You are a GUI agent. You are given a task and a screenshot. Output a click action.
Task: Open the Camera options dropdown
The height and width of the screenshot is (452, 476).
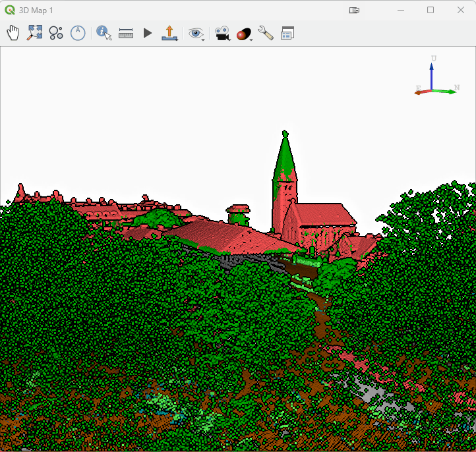[223, 33]
